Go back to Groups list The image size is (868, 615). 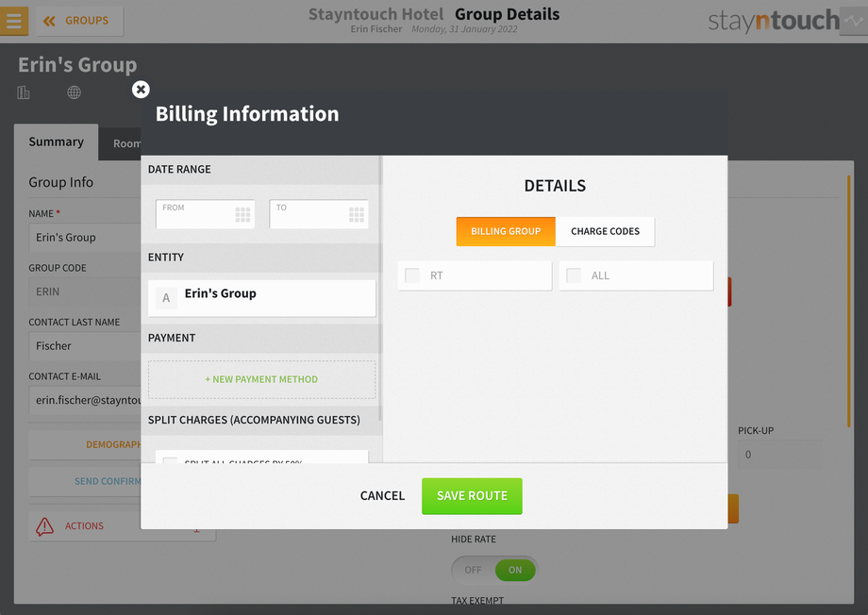tap(79, 21)
